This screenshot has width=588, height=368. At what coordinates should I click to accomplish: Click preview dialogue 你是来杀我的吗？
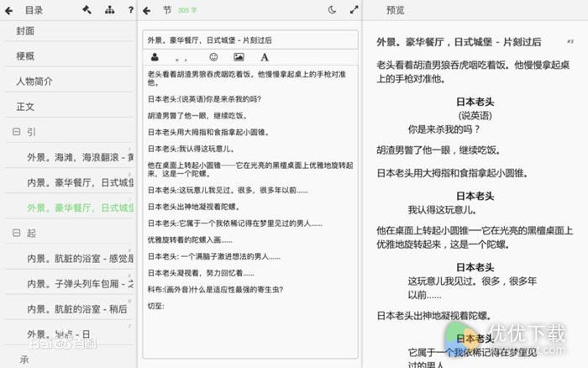tap(444, 129)
